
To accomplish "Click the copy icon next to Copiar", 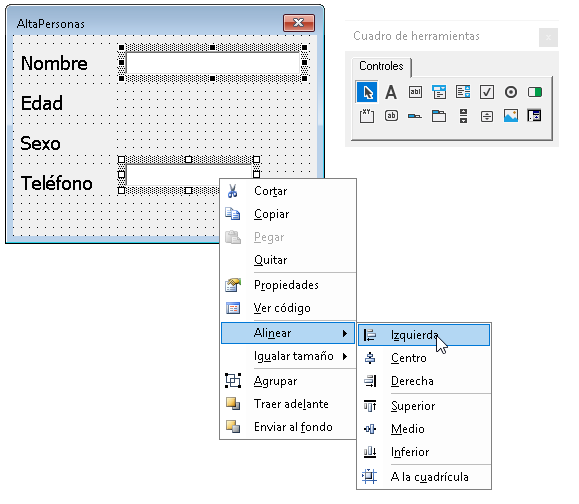I will point(233,214).
